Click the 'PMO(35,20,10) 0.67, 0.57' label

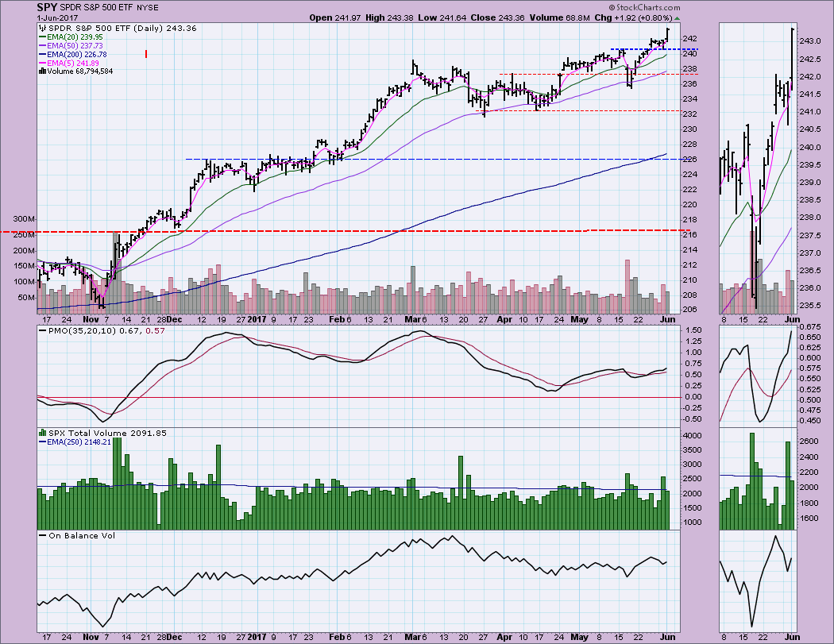click(x=106, y=330)
